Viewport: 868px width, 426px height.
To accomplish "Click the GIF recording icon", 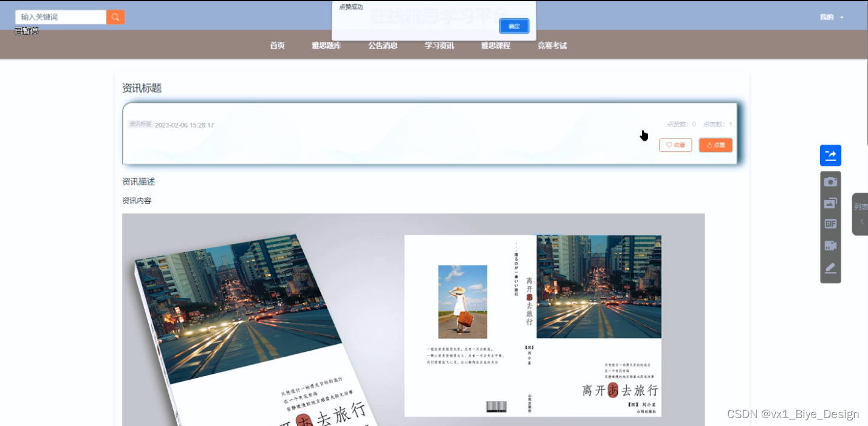I will point(830,224).
